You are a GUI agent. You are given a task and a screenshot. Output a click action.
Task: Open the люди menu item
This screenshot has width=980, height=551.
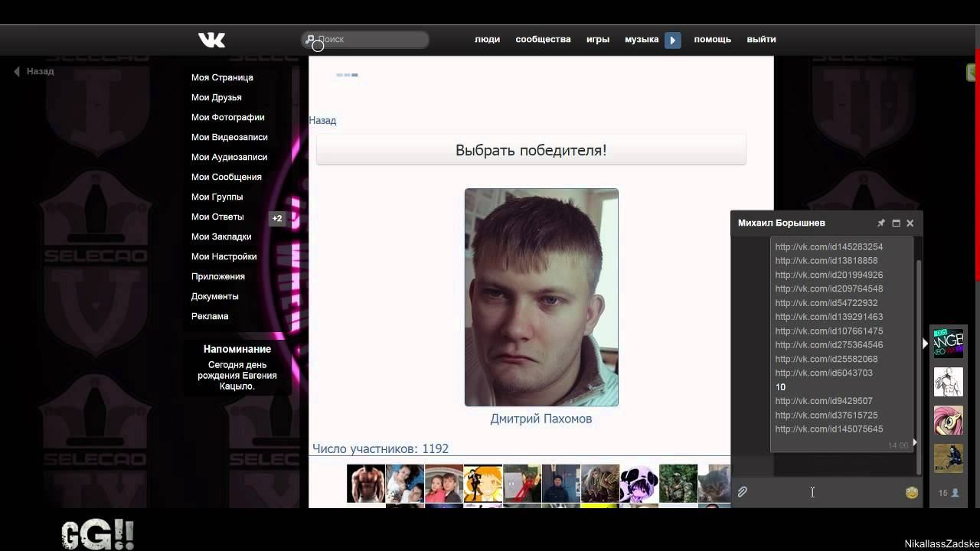click(487, 40)
